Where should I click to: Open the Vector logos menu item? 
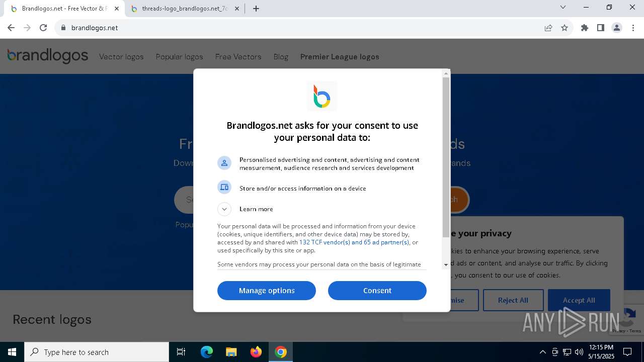pos(121,57)
